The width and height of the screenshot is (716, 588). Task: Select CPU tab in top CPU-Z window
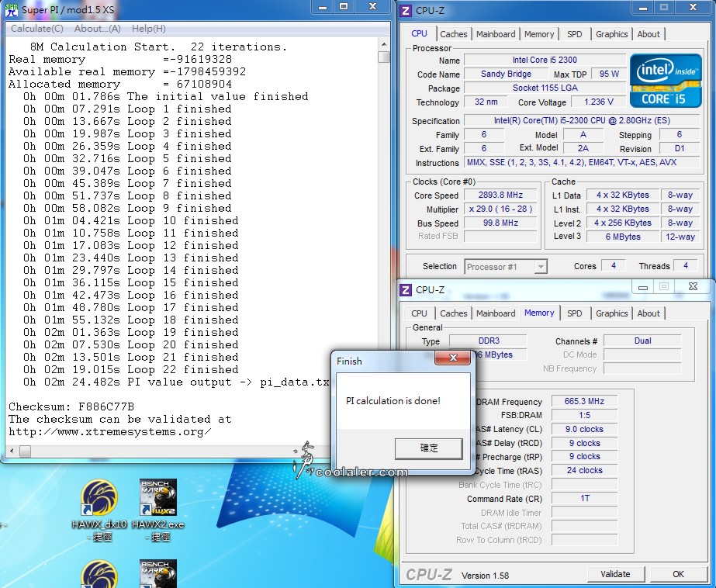(x=419, y=33)
